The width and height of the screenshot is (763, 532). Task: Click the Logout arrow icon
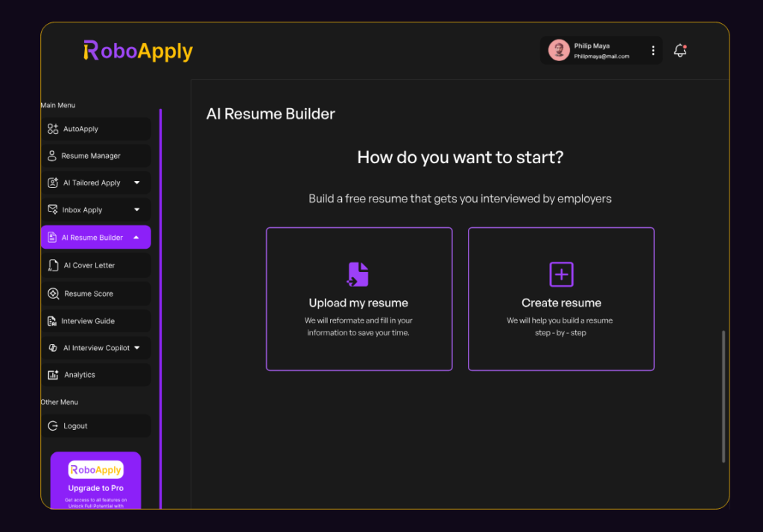[x=53, y=426]
